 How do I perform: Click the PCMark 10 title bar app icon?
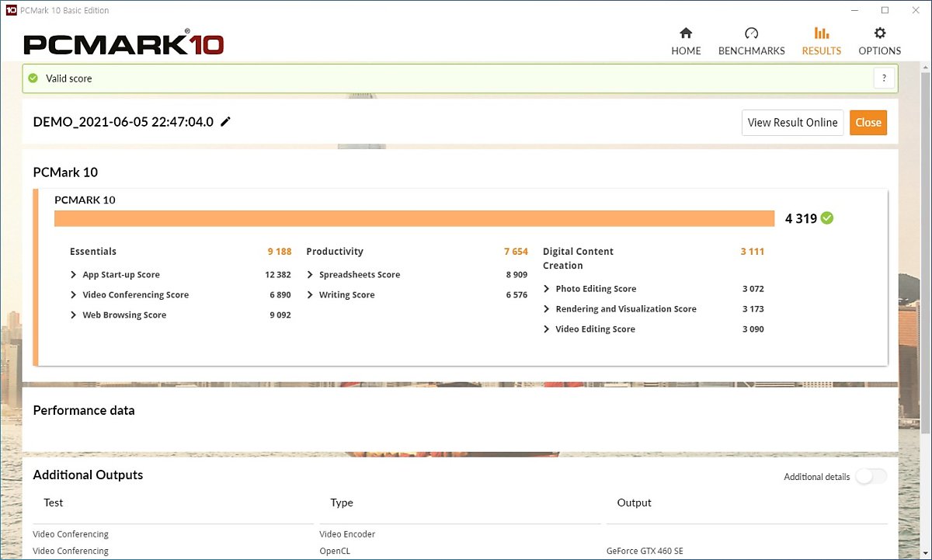point(11,10)
